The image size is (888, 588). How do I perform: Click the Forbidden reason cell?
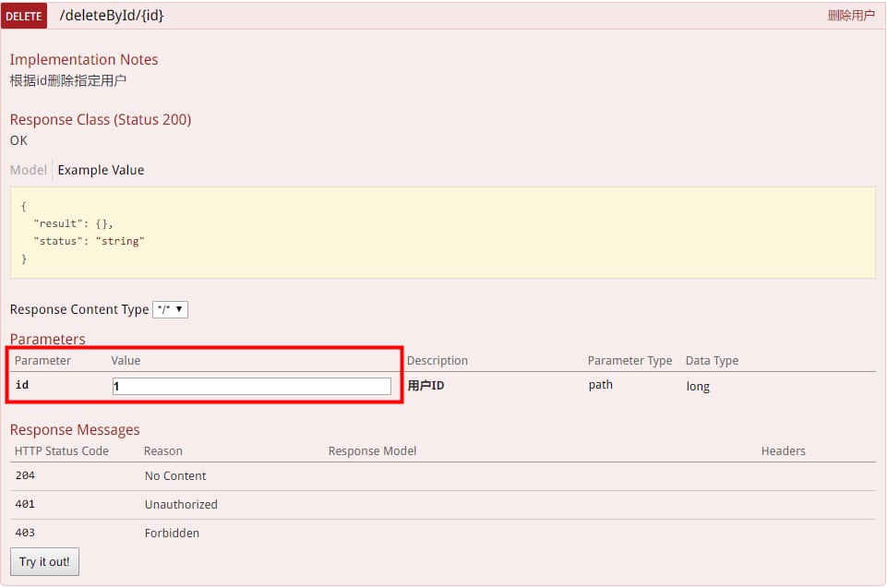(172, 533)
